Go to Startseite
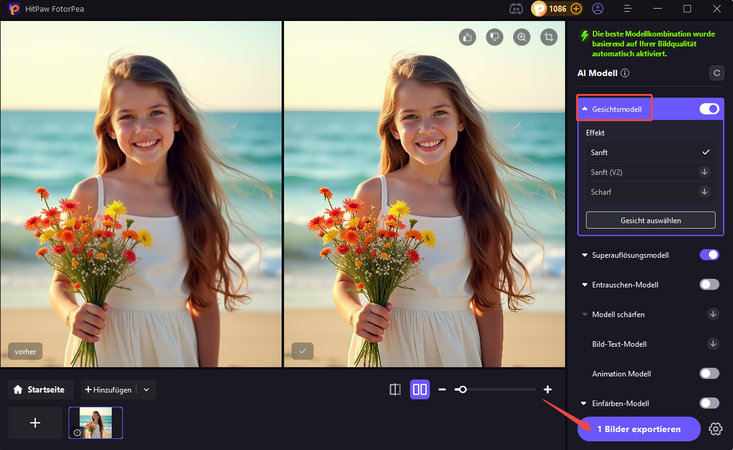 pos(40,389)
